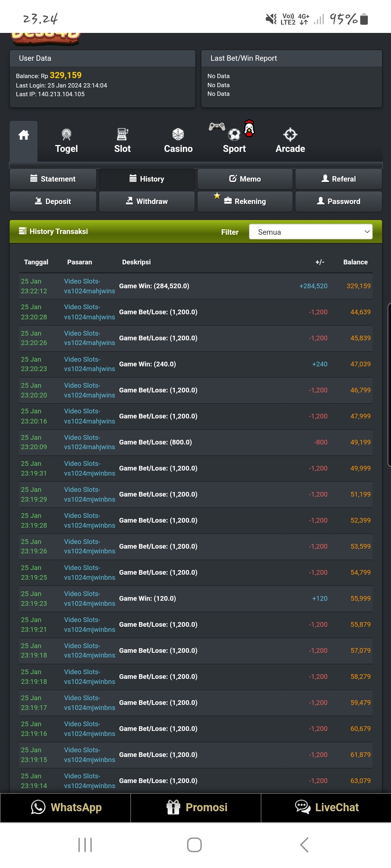Open Rekening account settings
Screen dimensions: 391x868
tap(245, 201)
